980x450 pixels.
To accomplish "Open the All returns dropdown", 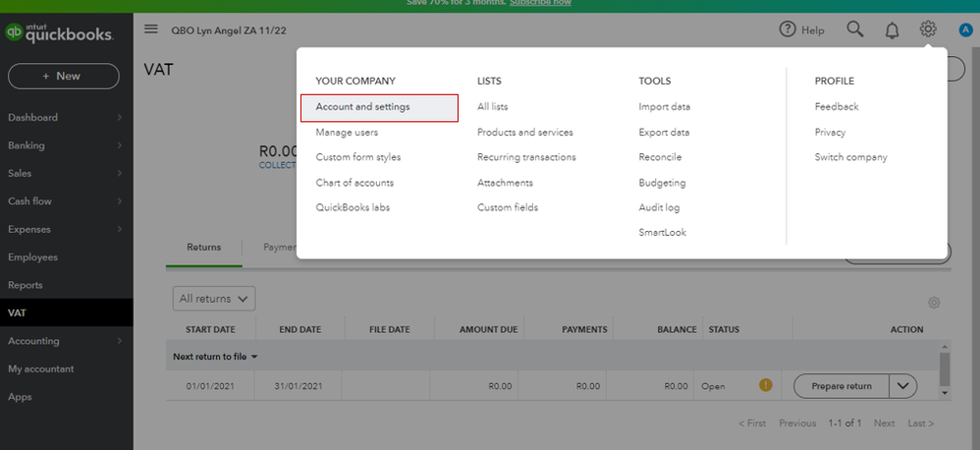I will pyautogui.click(x=214, y=299).
